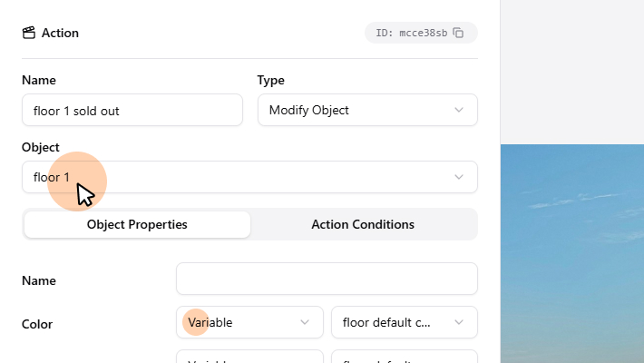The width and height of the screenshot is (644, 363).
Task: Click the sky preview image on the right
Action: pos(571,254)
